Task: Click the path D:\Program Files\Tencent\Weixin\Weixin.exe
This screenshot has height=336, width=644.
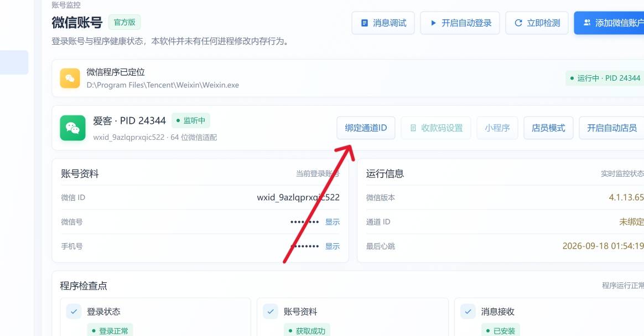Action: coord(163,85)
